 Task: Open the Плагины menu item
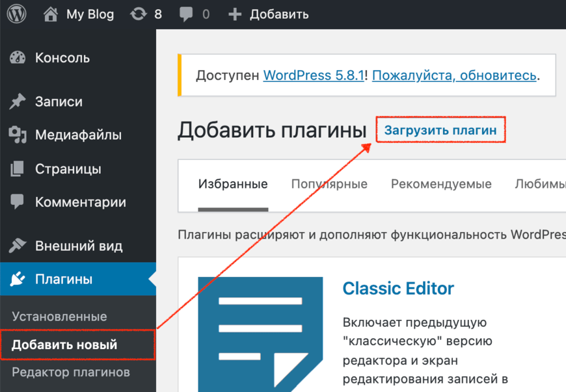pos(64,280)
